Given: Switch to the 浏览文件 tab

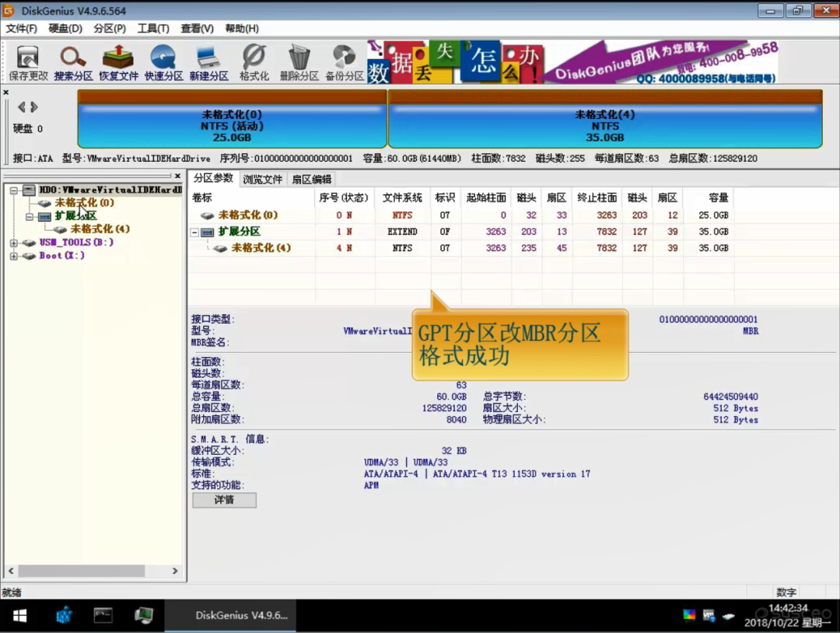Looking at the screenshot, I should (262, 179).
